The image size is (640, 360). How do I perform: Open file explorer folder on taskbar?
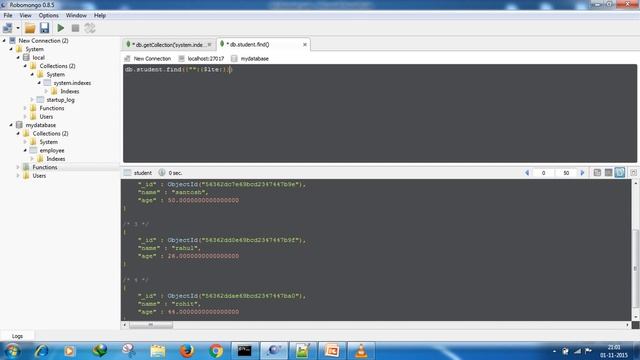tap(158, 351)
